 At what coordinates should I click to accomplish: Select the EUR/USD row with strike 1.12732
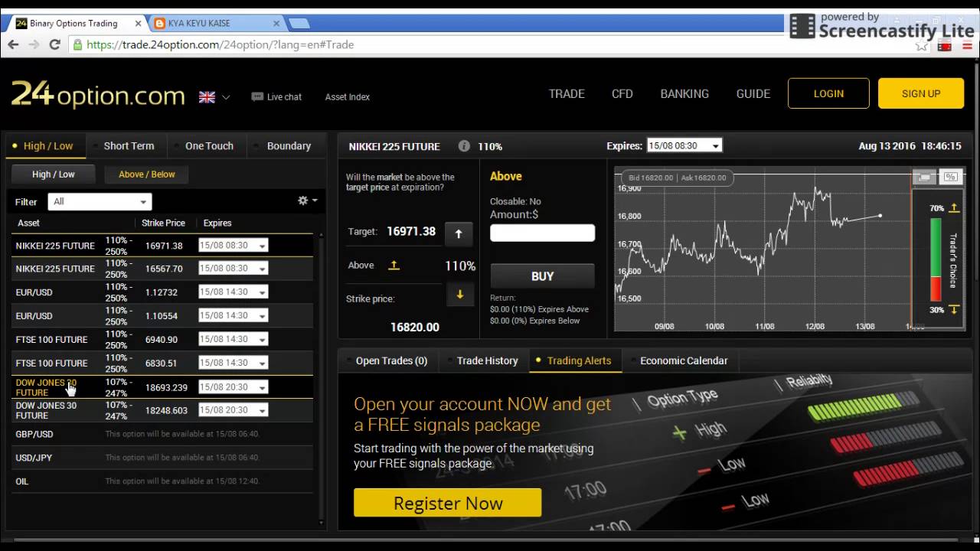click(x=162, y=292)
